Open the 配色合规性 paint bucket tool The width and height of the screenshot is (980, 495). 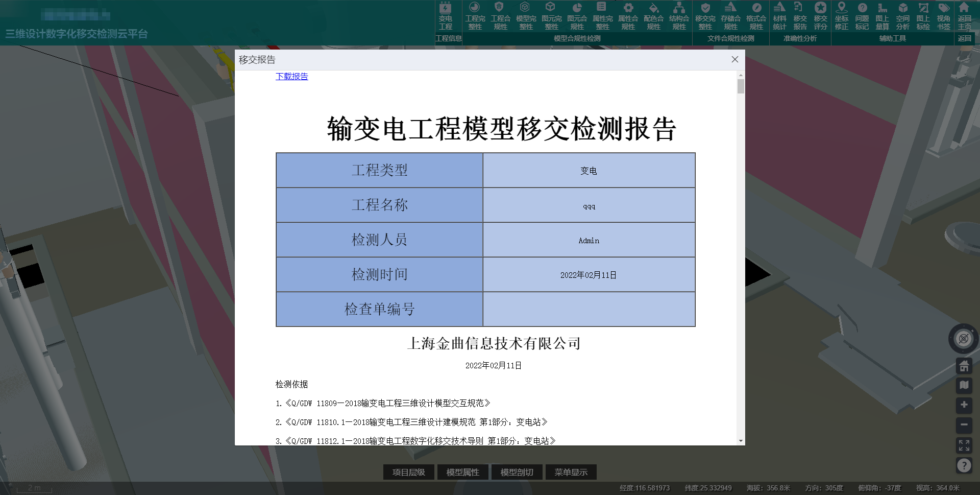[x=653, y=16]
